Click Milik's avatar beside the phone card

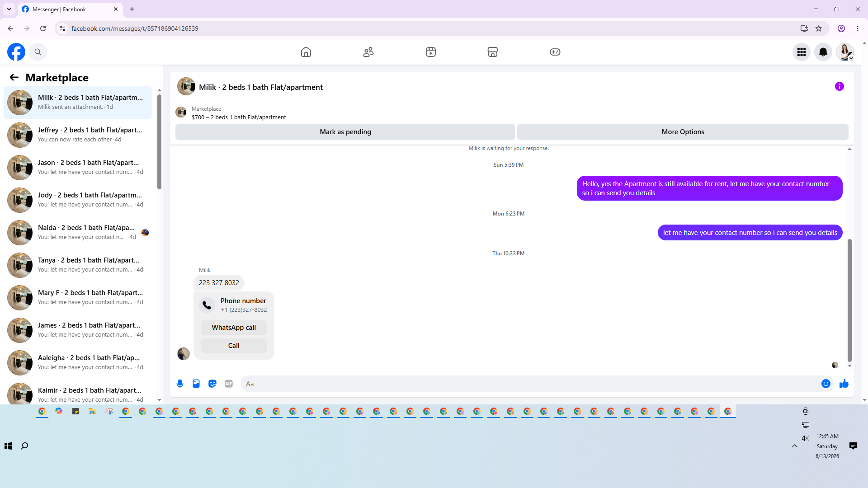(x=184, y=354)
